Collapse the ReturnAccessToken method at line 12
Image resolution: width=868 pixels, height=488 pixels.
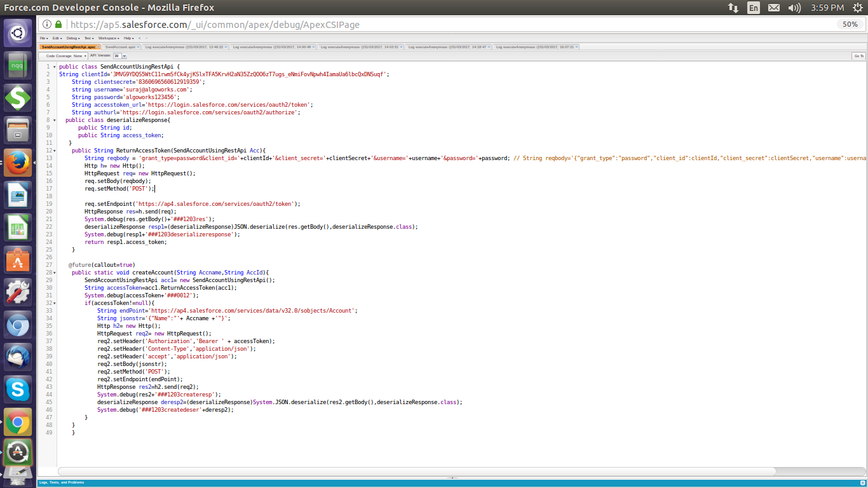[x=54, y=151]
